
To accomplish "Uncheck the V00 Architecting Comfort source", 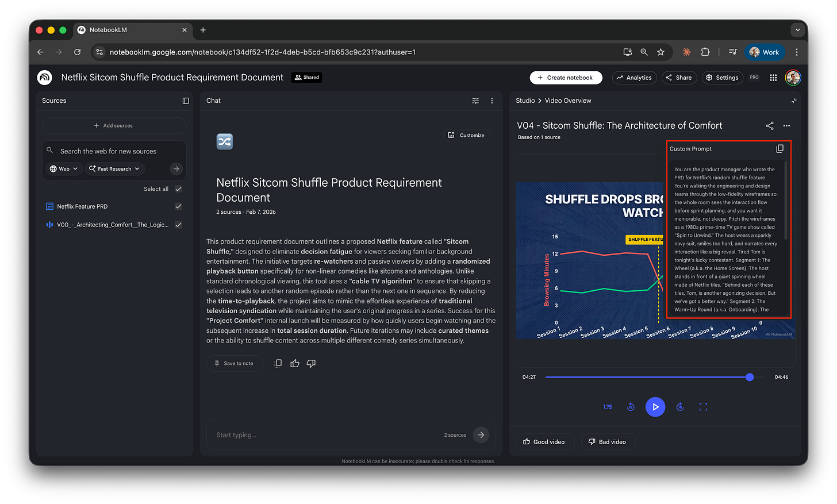I will pyautogui.click(x=178, y=225).
